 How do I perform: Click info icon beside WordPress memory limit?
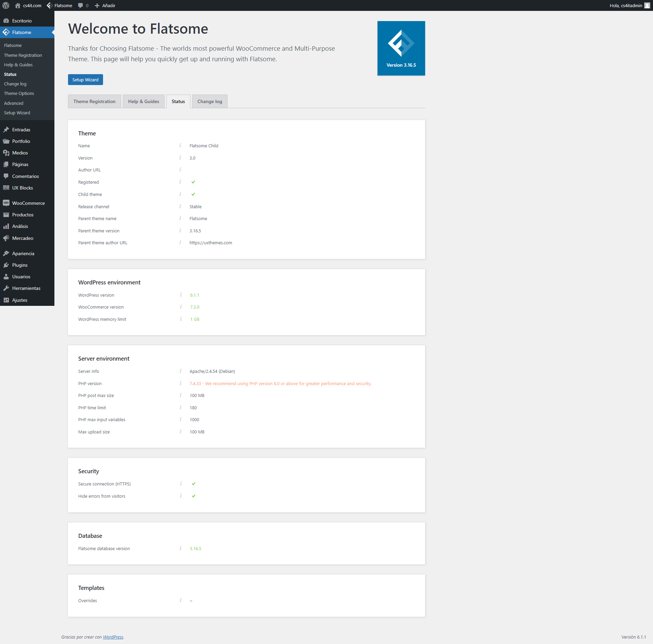pyautogui.click(x=181, y=319)
